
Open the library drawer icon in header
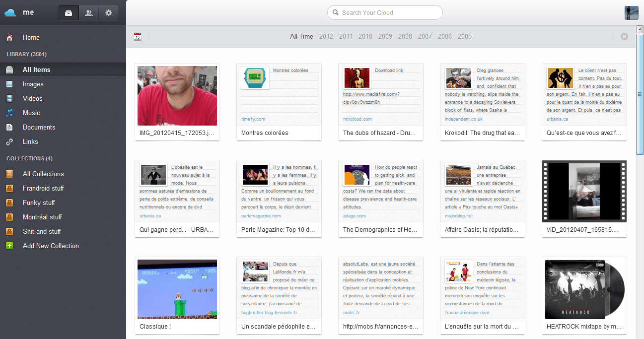coord(69,13)
